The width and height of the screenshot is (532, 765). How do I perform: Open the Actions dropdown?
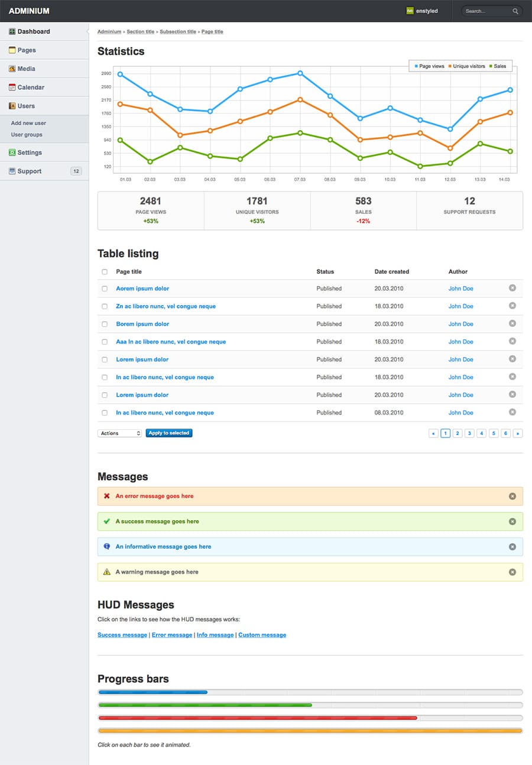pos(119,433)
